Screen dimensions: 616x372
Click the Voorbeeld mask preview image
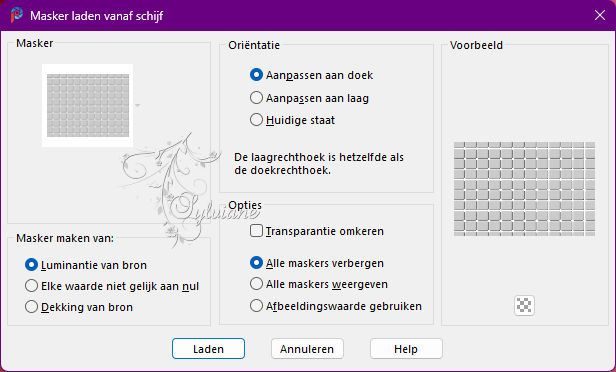524,189
